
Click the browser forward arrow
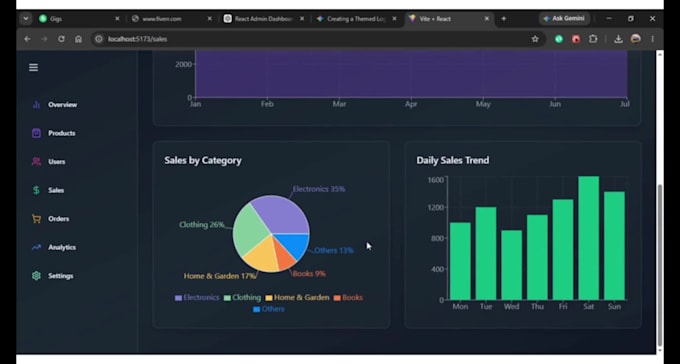pos(44,39)
